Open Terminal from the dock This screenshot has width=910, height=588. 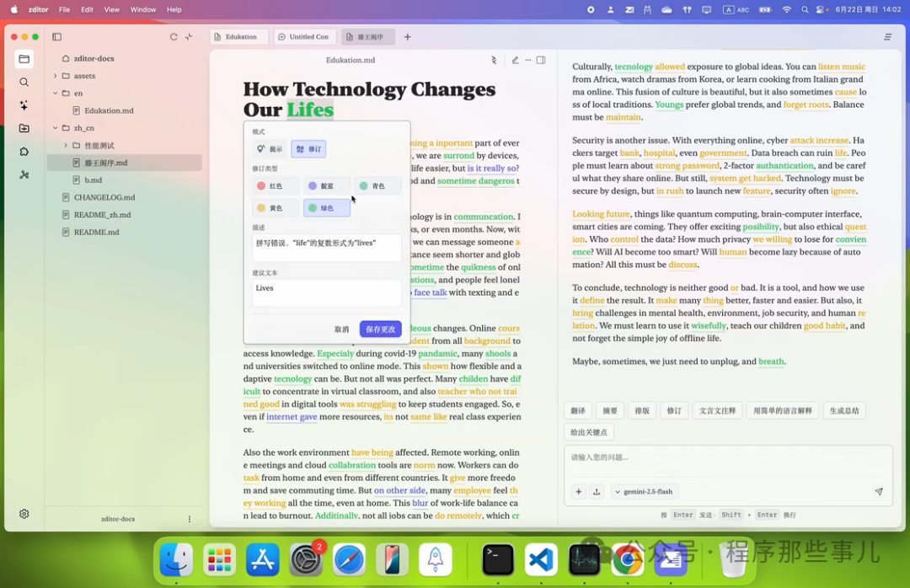(x=498, y=559)
